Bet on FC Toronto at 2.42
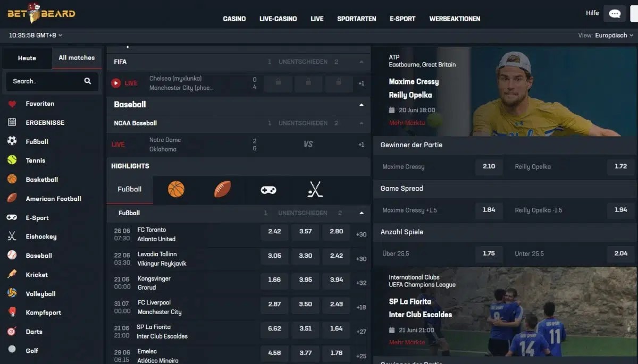This screenshot has width=638, height=364. tap(274, 232)
